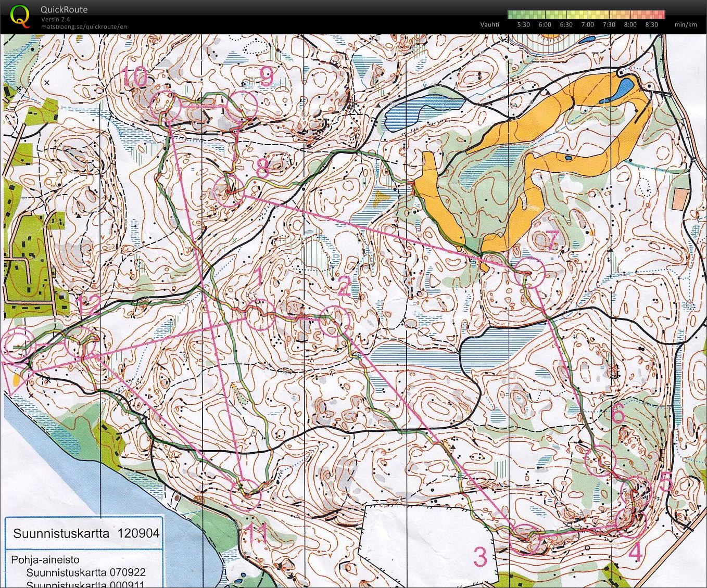
Task: Click control circle 7 marker
Action: (529, 273)
